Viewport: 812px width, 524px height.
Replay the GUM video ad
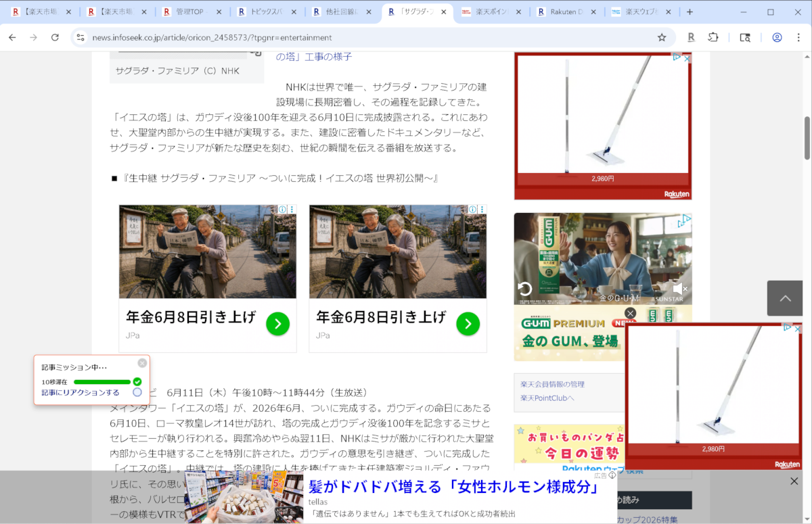pyautogui.click(x=524, y=289)
